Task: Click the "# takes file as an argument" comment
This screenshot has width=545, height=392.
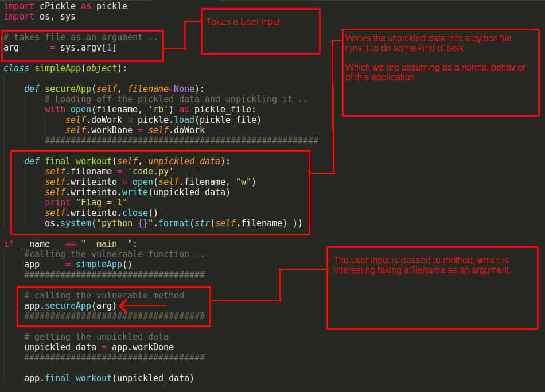Action: pos(80,37)
